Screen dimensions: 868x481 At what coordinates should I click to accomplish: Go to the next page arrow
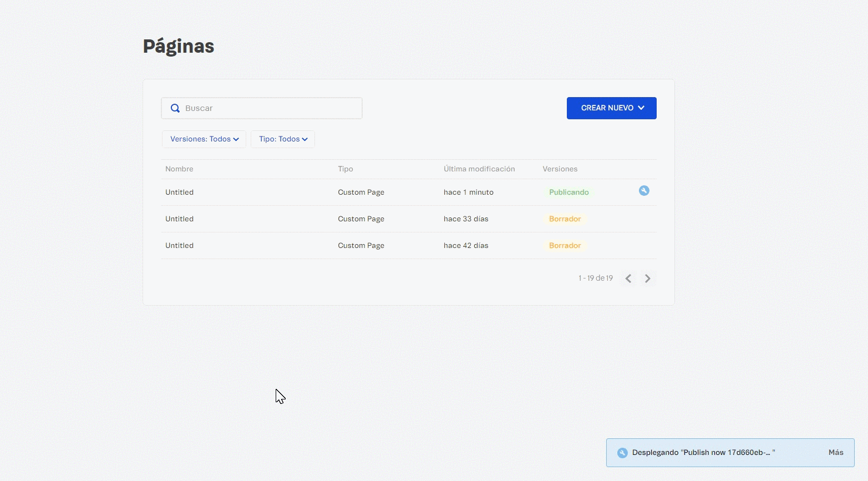click(x=647, y=279)
